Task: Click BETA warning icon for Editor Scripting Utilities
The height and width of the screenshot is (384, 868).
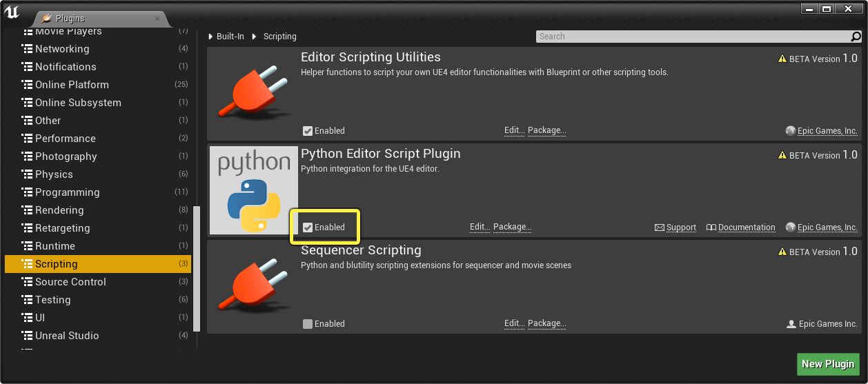Action: click(782, 59)
